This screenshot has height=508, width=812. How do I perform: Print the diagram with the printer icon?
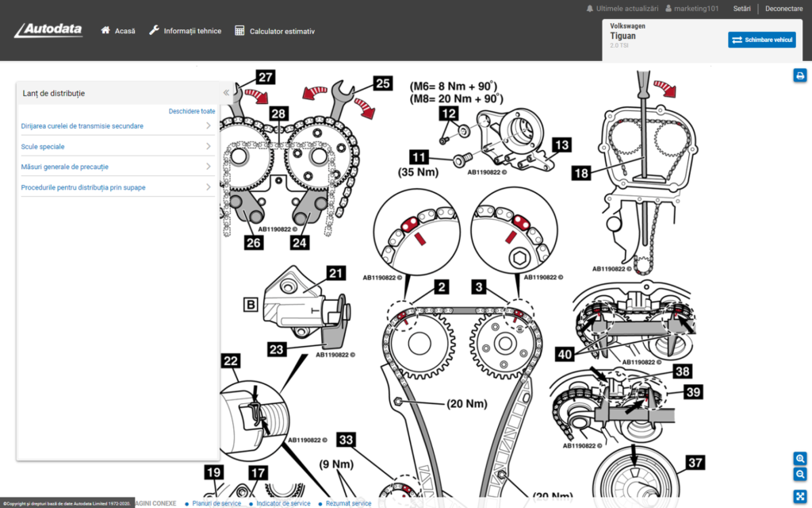coord(800,75)
